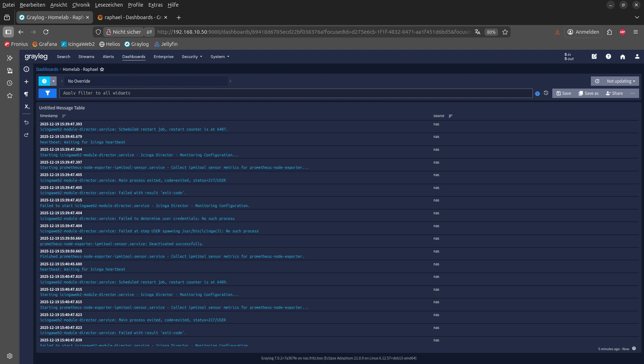Open the query history icon beside filter field
Image resolution: width=644 pixels, height=364 pixels.
pyautogui.click(x=546, y=93)
